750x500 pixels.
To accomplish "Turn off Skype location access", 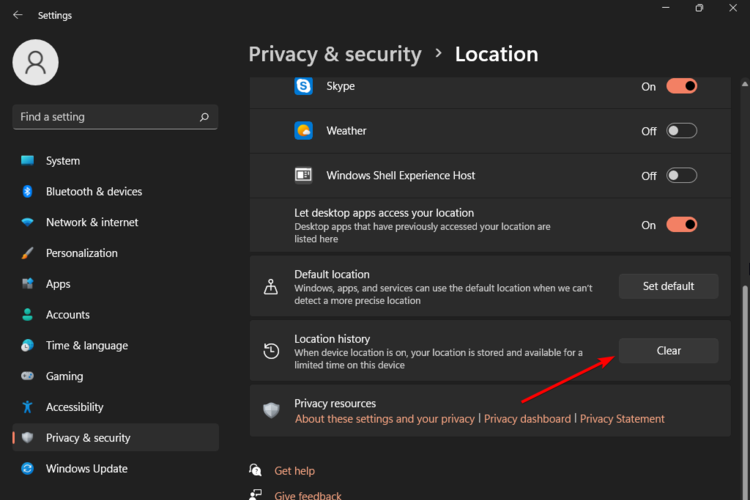I will coord(681,86).
